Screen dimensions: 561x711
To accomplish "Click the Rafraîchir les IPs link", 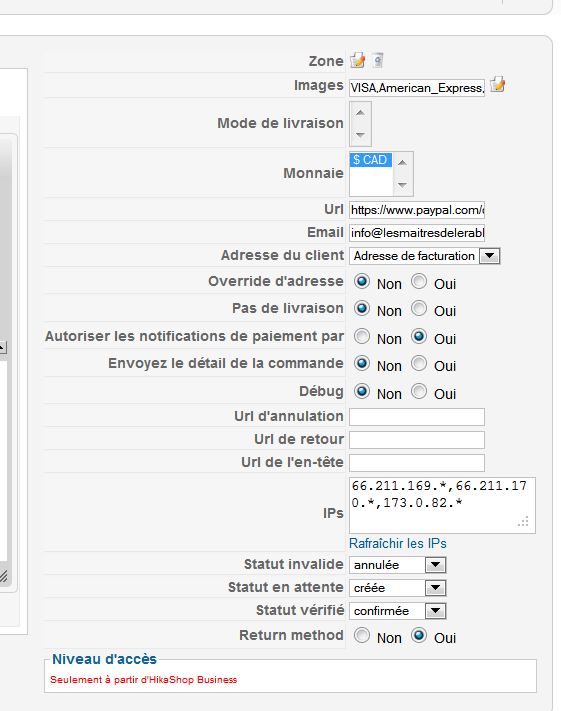I will (x=398, y=543).
